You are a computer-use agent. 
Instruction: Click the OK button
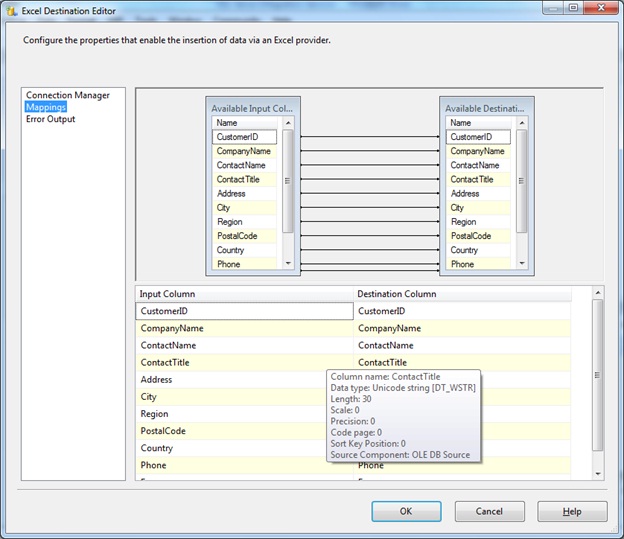[406, 511]
